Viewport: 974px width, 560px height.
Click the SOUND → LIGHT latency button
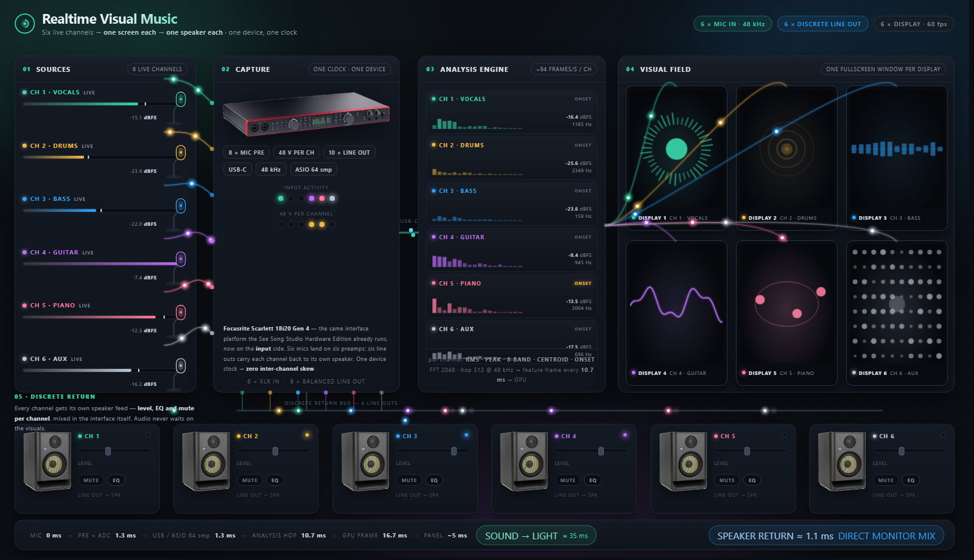click(536, 536)
